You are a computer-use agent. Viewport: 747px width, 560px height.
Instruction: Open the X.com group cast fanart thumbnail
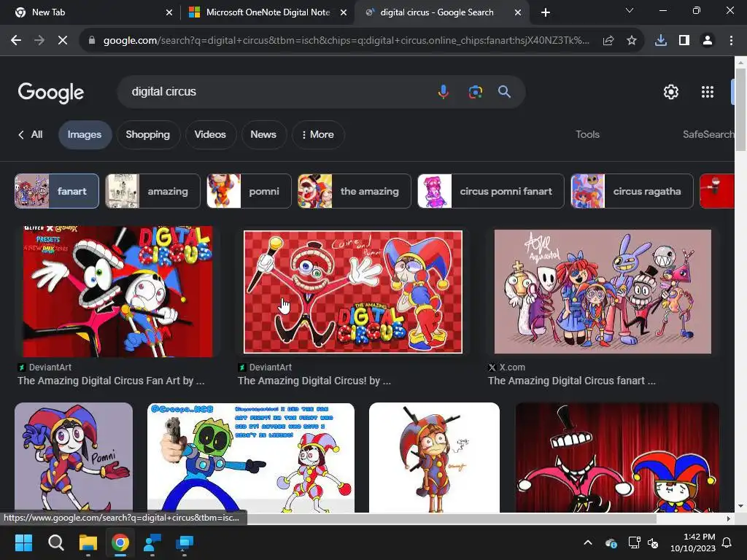603,292
